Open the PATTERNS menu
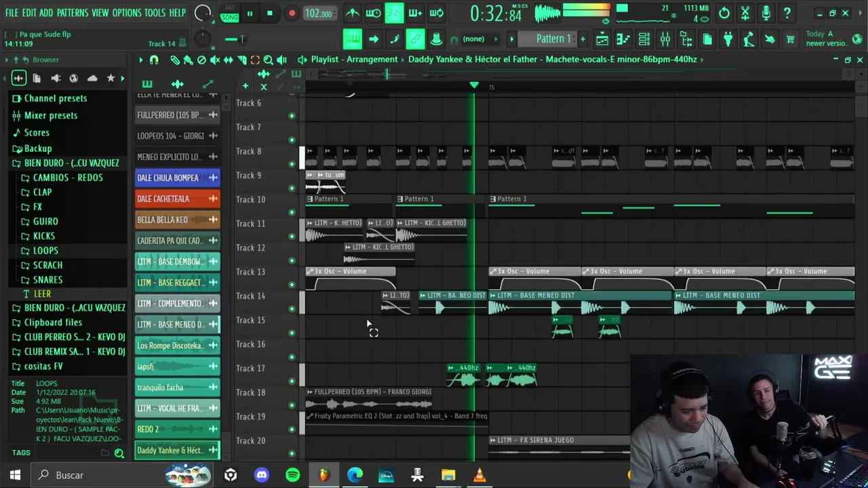 [72, 13]
